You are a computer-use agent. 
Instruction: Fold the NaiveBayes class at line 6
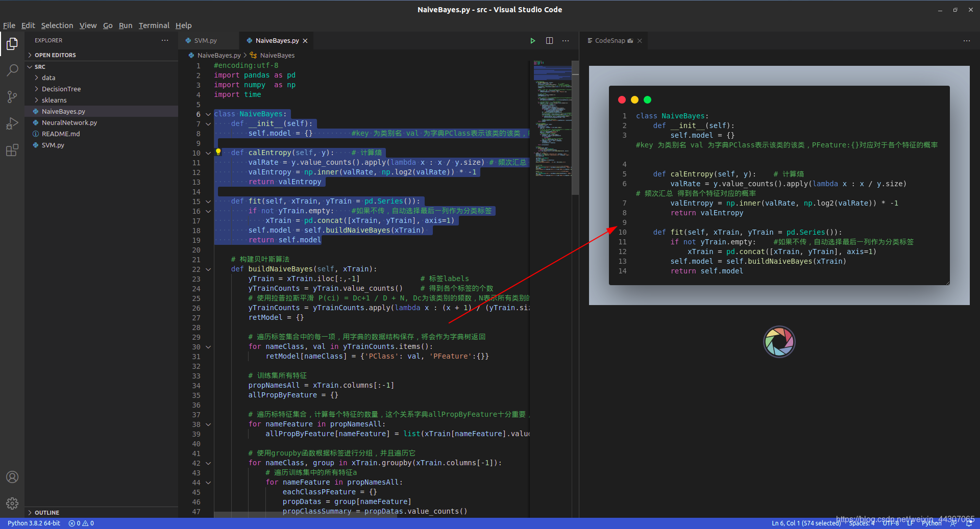(x=208, y=114)
